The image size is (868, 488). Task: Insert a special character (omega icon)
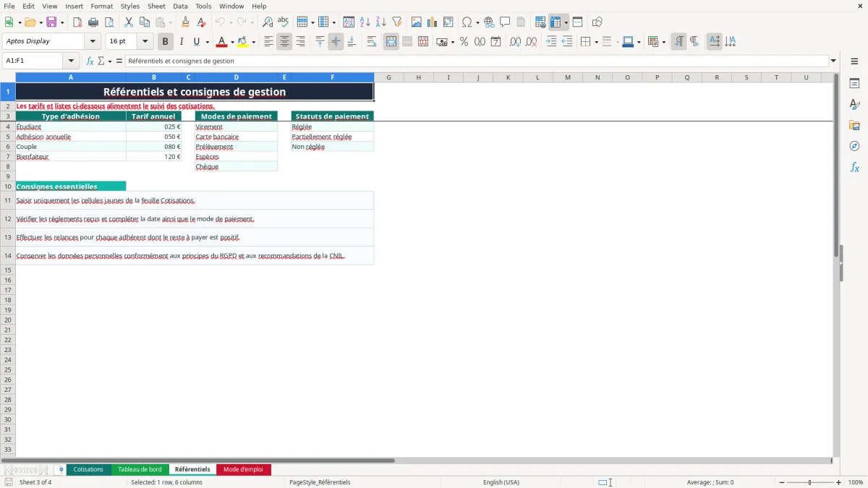pos(467,22)
